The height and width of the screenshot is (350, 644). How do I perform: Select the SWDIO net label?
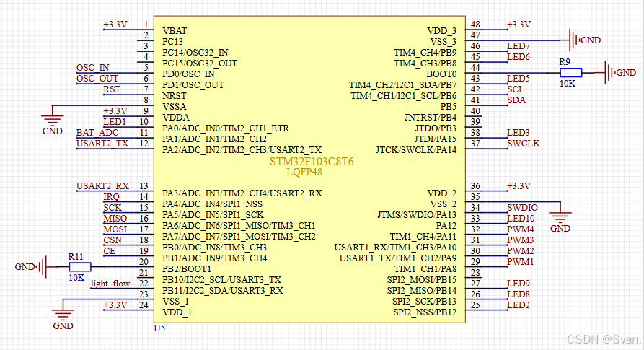coord(522,208)
